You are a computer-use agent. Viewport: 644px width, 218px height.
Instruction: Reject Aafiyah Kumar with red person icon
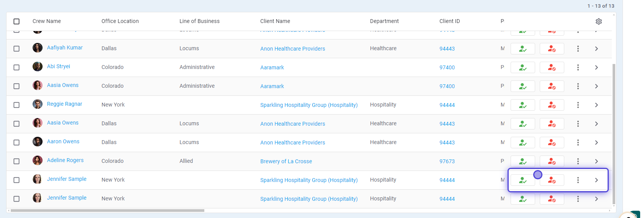(552, 49)
